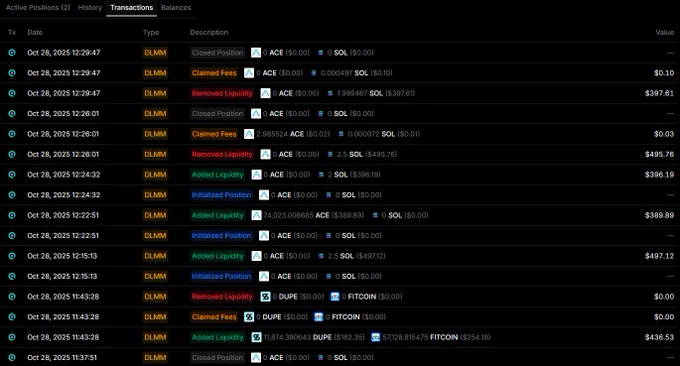Viewport: 680px width, 366px height.
Task: Click the Type column header
Action: point(151,33)
